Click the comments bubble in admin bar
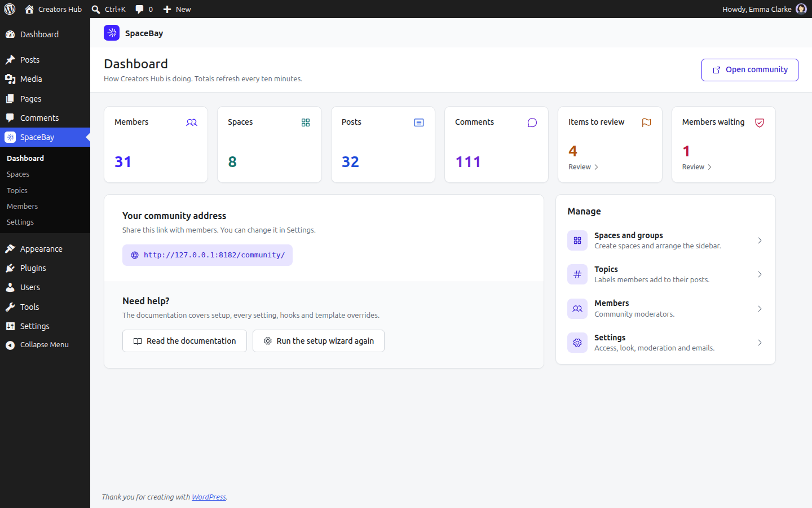The width and height of the screenshot is (812, 508). (139, 9)
